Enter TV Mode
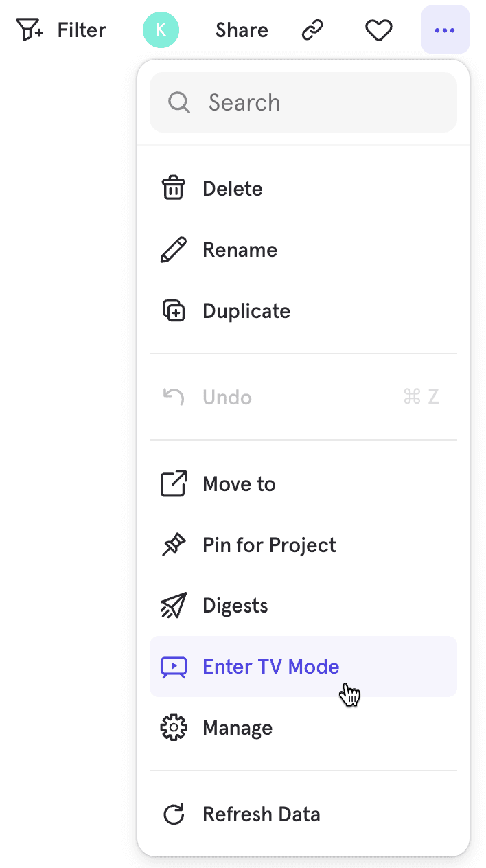The height and width of the screenshot is (868, 486). (270, 667)
